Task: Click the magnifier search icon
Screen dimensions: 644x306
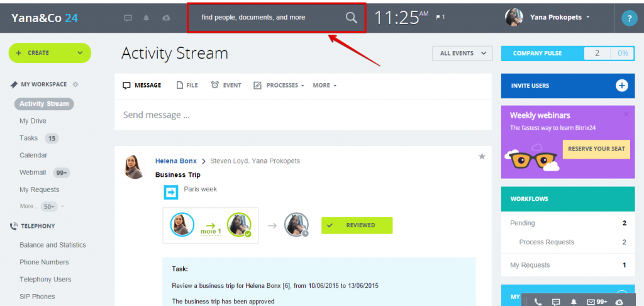Action: coord(351,17)
